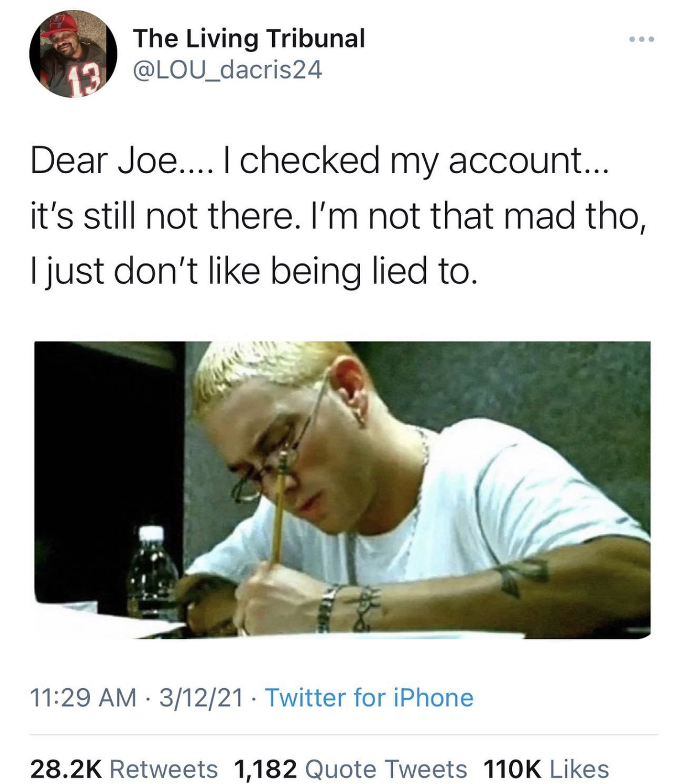Select the tweet text starting with Dear Joe

click(x=339, y=216)
